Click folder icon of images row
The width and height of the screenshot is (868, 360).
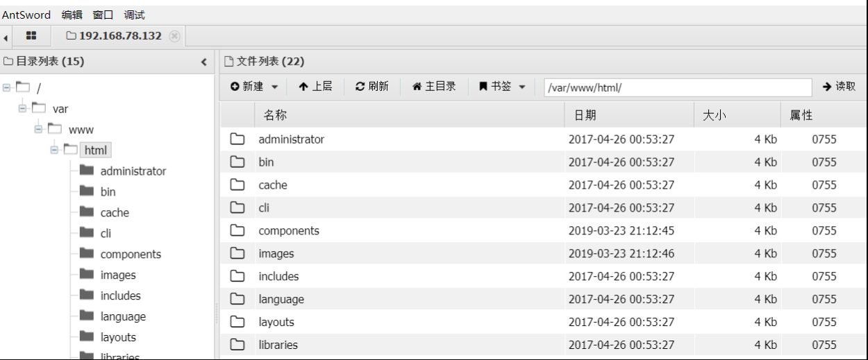point(237,253)
